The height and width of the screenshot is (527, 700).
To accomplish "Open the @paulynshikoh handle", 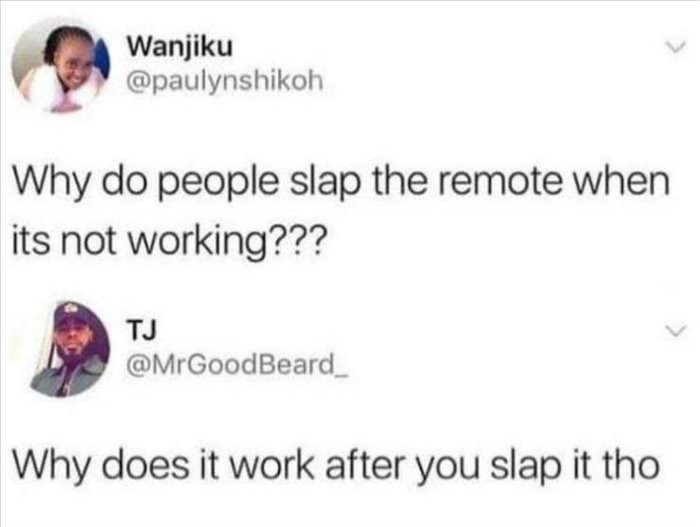I will coord(225,81).
